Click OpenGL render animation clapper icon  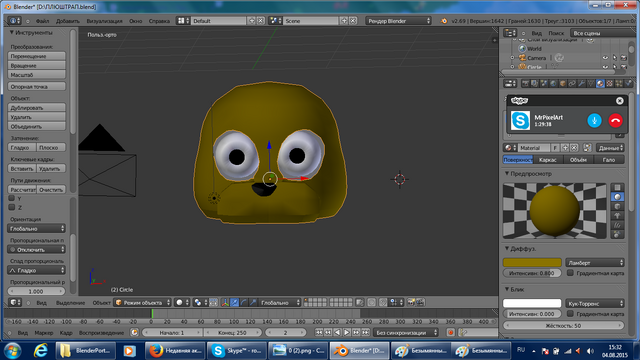pos(420,303)
